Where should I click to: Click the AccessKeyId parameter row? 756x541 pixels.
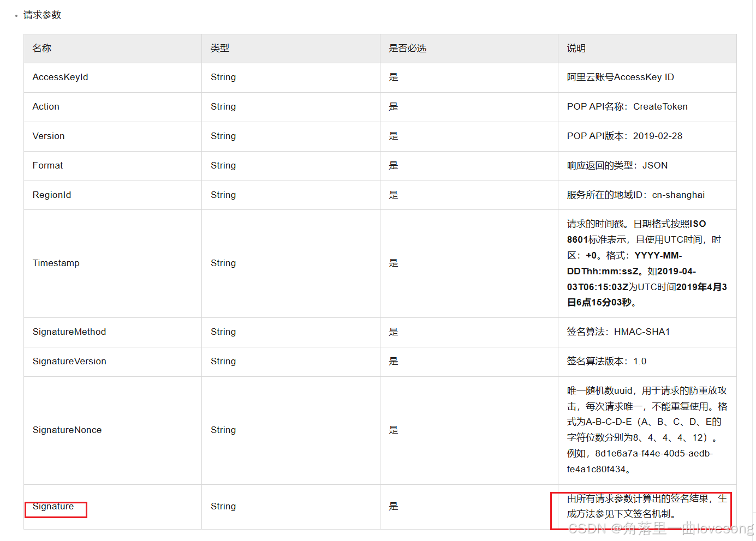coord(60,77)
